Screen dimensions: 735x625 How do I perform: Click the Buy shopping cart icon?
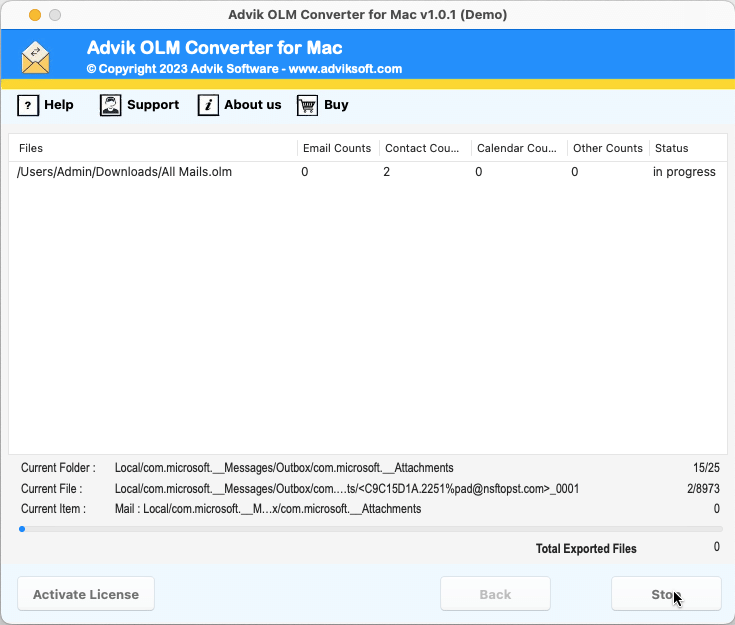pyautogui.click(x=308, y=105)
